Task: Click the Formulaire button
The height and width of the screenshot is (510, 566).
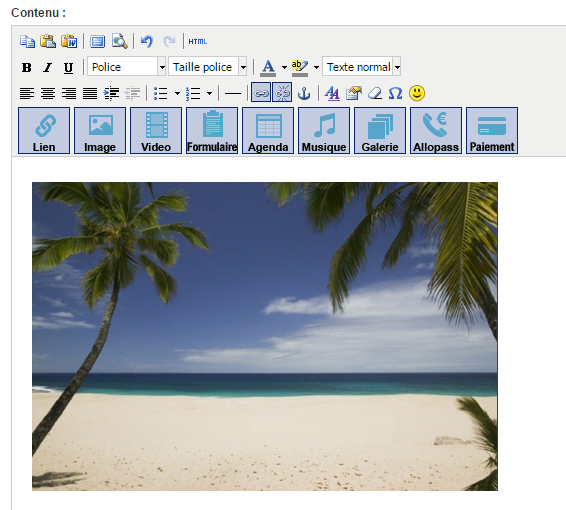Action: pos(212,130)
